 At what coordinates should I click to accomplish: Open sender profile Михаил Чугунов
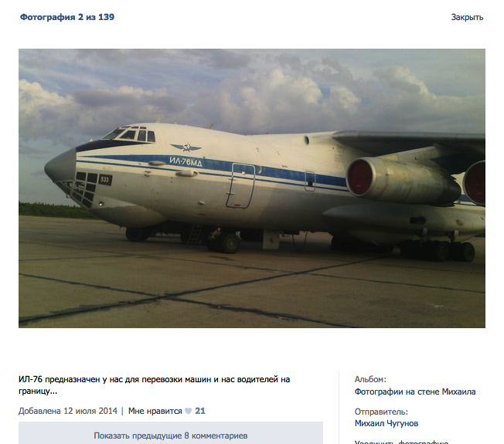(387, 423)
